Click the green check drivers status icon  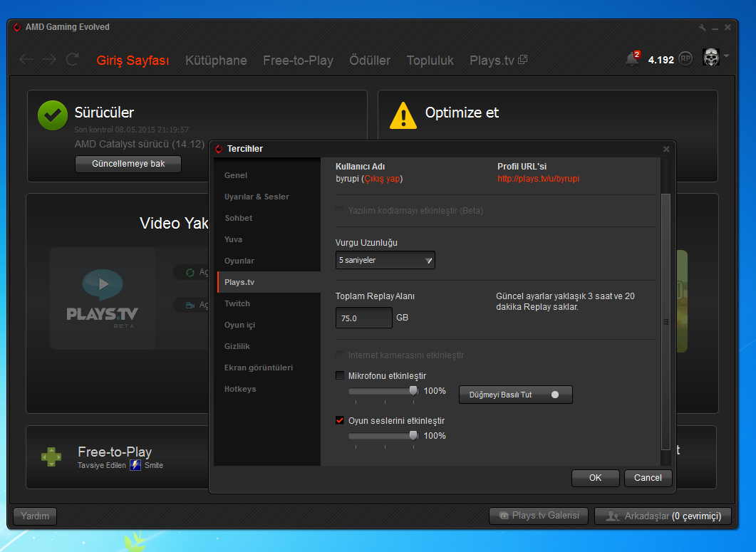coord(53,115)
